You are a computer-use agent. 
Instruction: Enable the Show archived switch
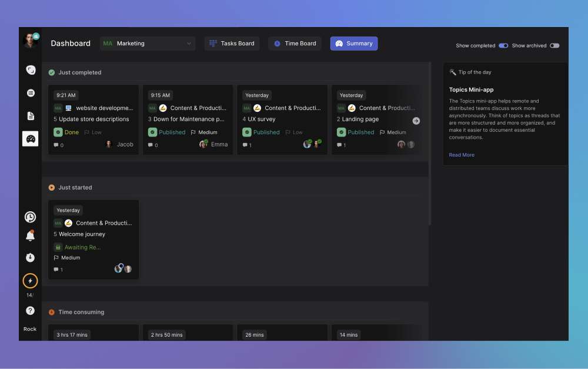[x=554, y=45]
